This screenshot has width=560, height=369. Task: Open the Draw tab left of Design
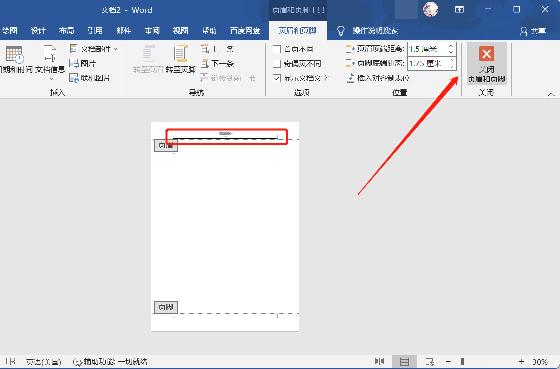point(9,31)
